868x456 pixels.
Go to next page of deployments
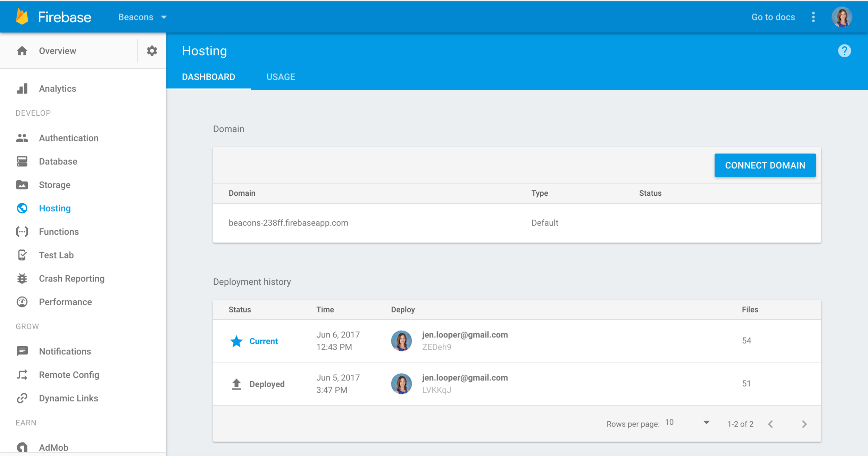pyautogui.click(x=804, y=424)
